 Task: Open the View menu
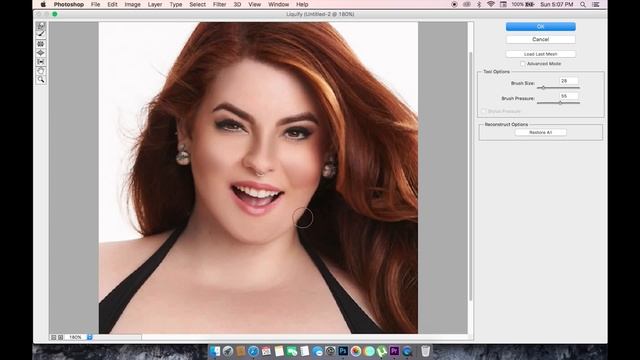(254, 4)
